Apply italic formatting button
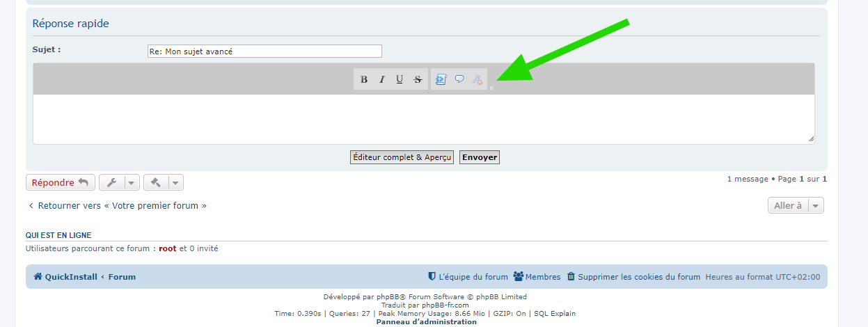Viewport: 868px width, 327px height. 382,79
